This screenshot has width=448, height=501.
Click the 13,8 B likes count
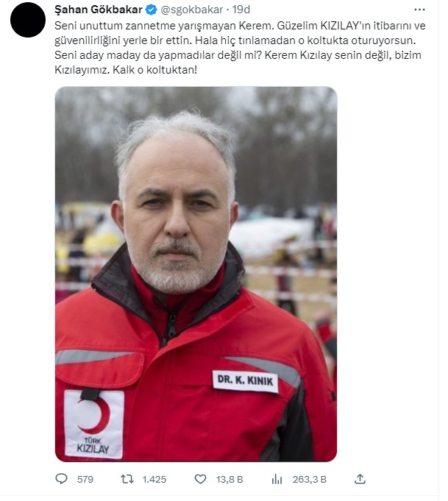coord(230,479)
